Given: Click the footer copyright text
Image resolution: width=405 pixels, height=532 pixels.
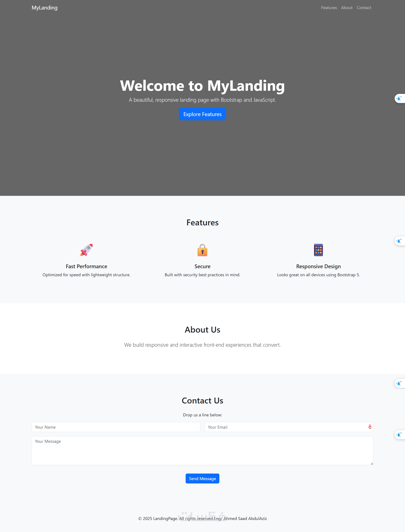Looking at the screenshot, I should (x=202, y=518).
